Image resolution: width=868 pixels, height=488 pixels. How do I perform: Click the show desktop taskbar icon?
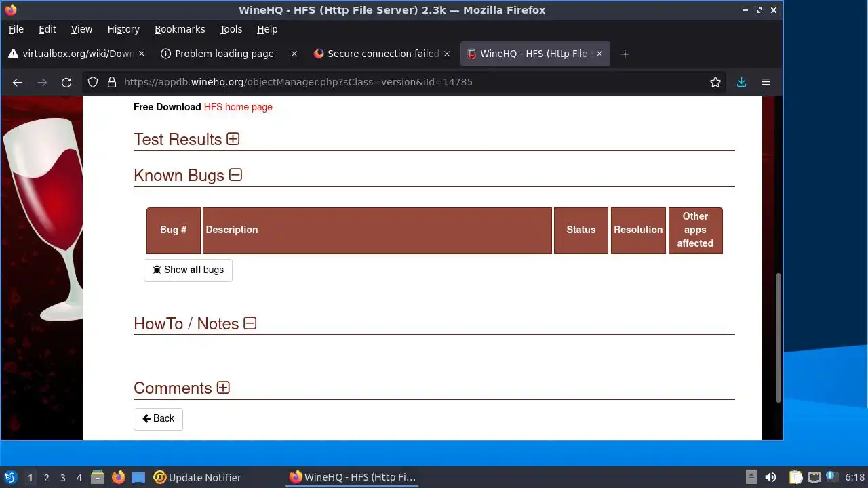point(138,477)
